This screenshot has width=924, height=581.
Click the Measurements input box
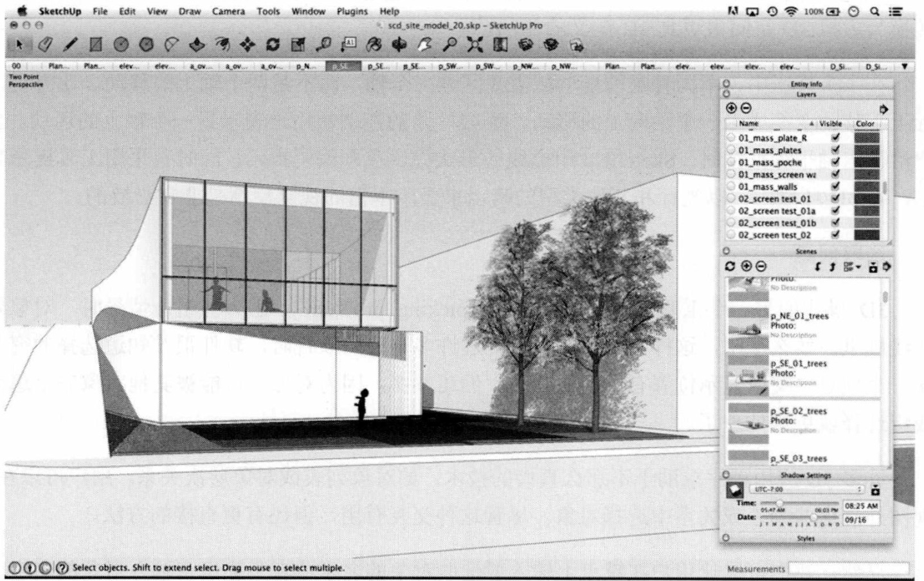[849, 569]
